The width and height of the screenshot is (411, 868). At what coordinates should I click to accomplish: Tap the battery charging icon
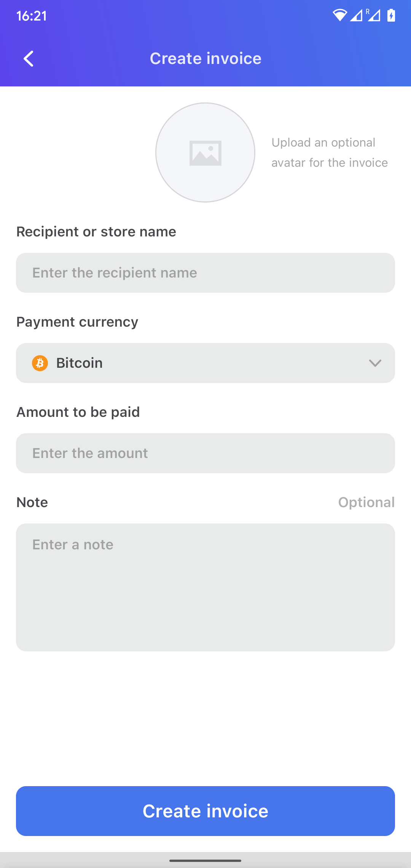point(391,15)
